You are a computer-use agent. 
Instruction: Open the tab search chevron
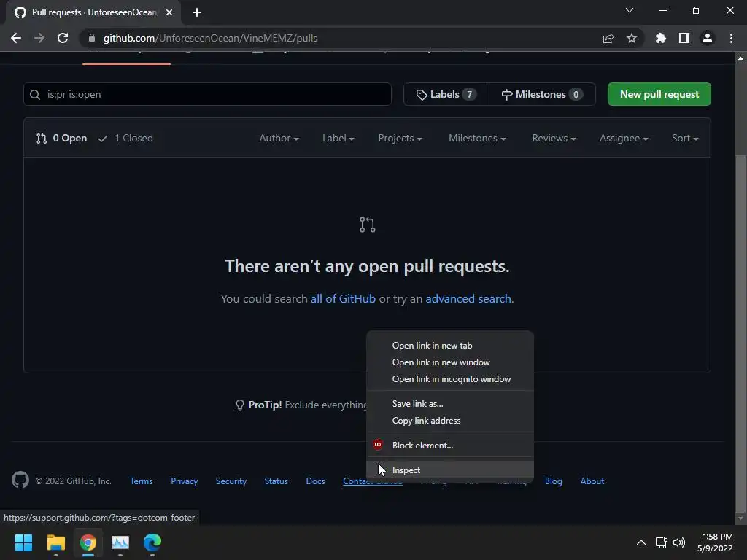(630, 10)
